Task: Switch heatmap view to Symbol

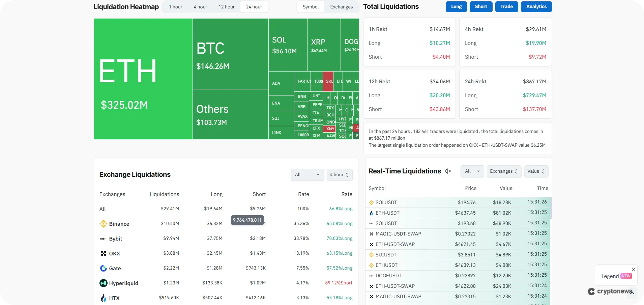Action: [x=310, y=7]
